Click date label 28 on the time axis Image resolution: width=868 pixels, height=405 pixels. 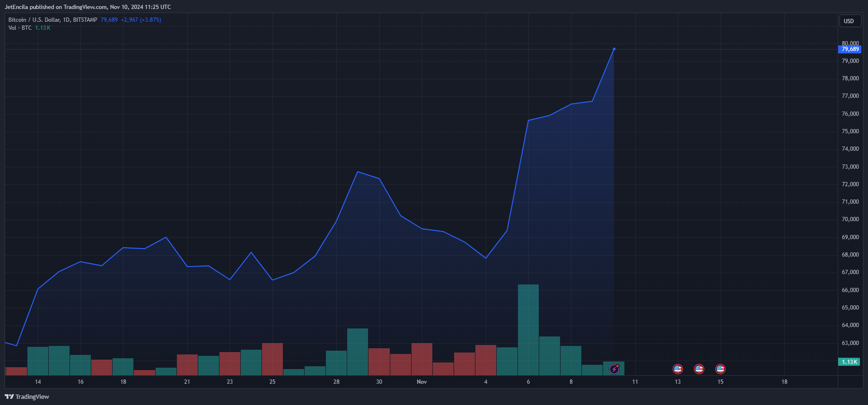(336, 382)
